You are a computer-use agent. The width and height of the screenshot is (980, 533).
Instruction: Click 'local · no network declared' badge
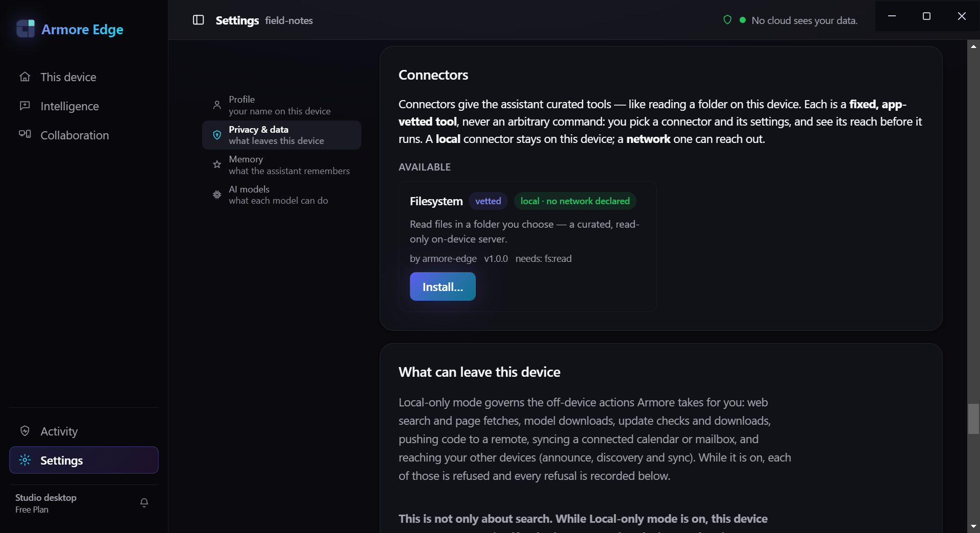pos(575,201)
